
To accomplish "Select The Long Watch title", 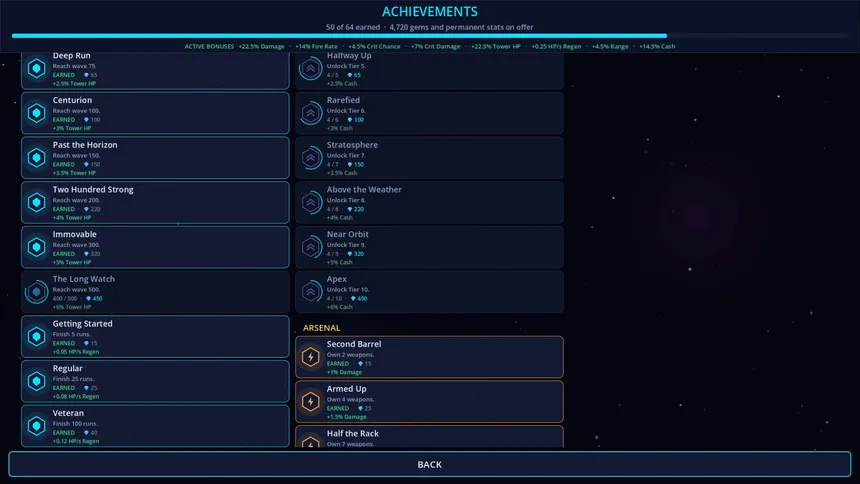I will click(x=84, y=279).
